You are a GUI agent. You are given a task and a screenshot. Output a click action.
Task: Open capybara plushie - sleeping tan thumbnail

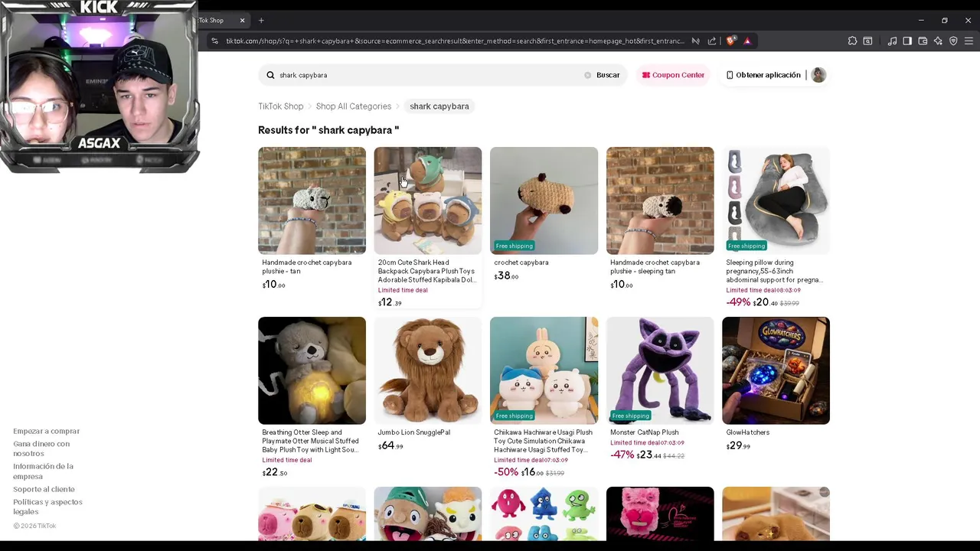(x=660, y=201)
